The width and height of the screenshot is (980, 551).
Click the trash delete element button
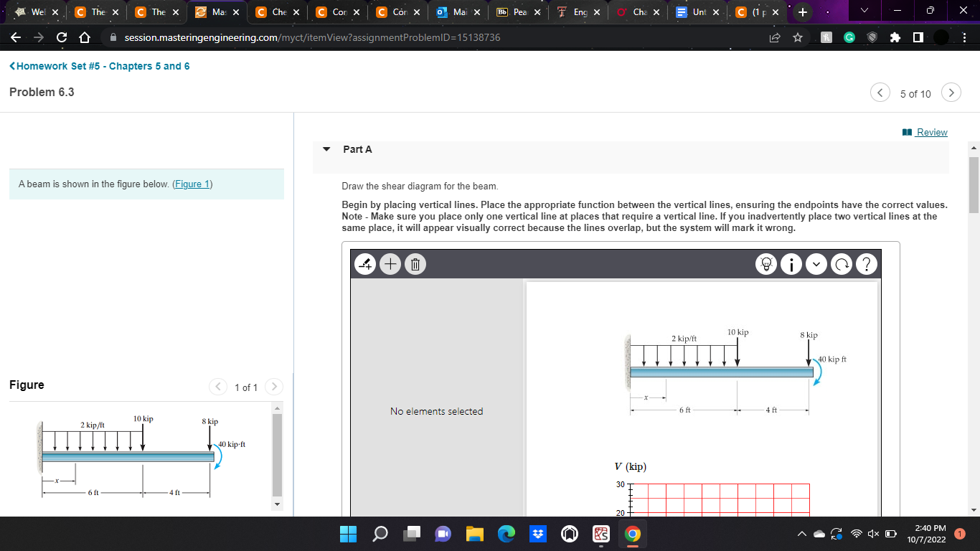tap(415, 264)
